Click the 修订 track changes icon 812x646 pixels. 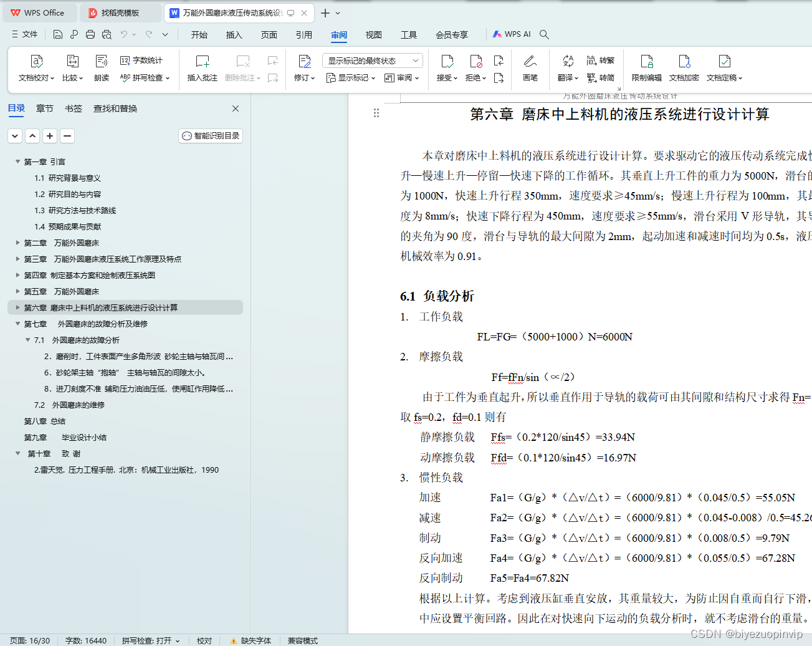(305, 61)
